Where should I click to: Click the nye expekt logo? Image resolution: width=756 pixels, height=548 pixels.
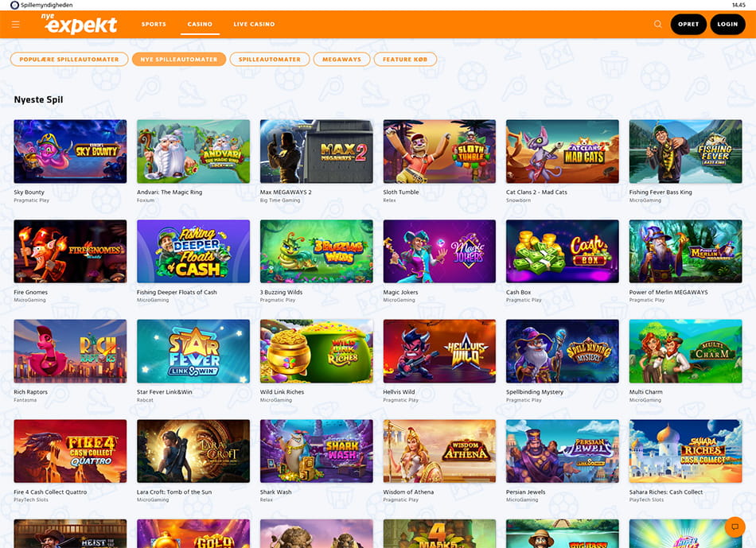coord(80,25)
